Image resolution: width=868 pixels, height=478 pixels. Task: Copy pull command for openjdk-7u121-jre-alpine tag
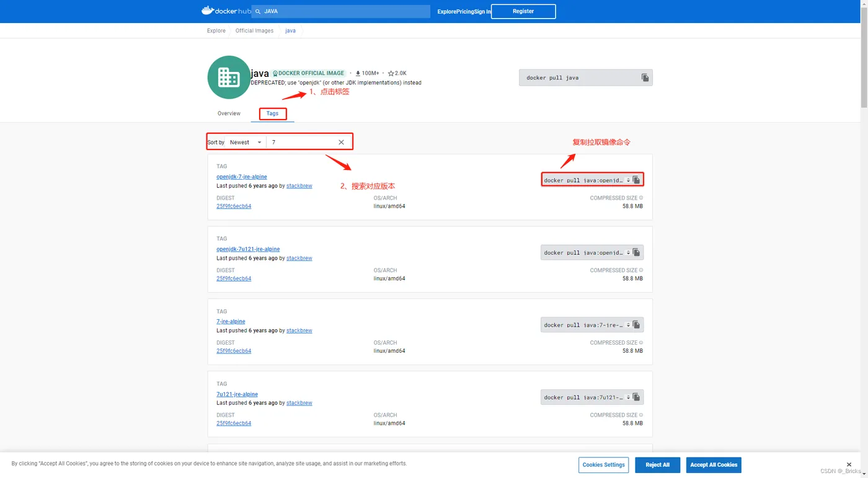tap(636, 252)
